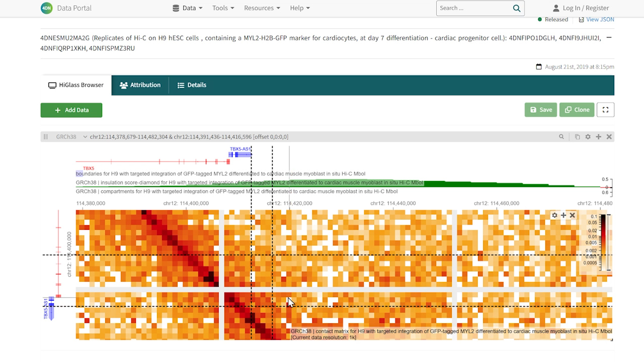Expand the Data menu

(187, 8)
